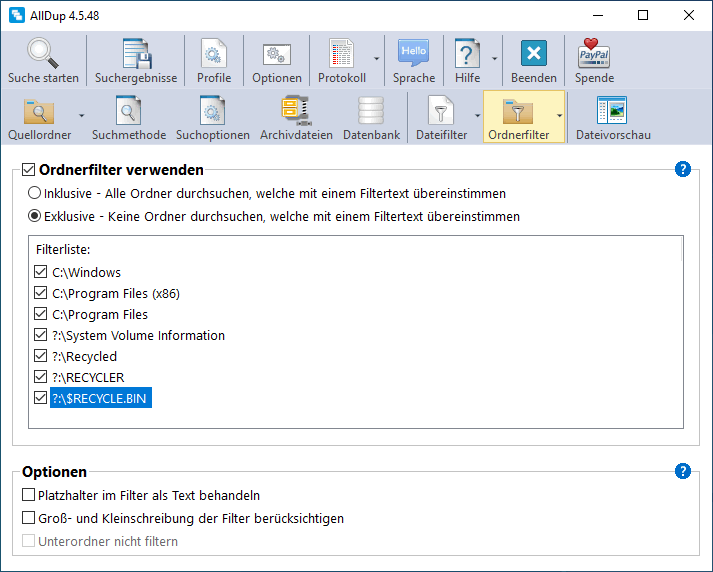The width and height of the screenshot is (713, 572).
Task: Open the Archivdateien settings
Action: 296,110
